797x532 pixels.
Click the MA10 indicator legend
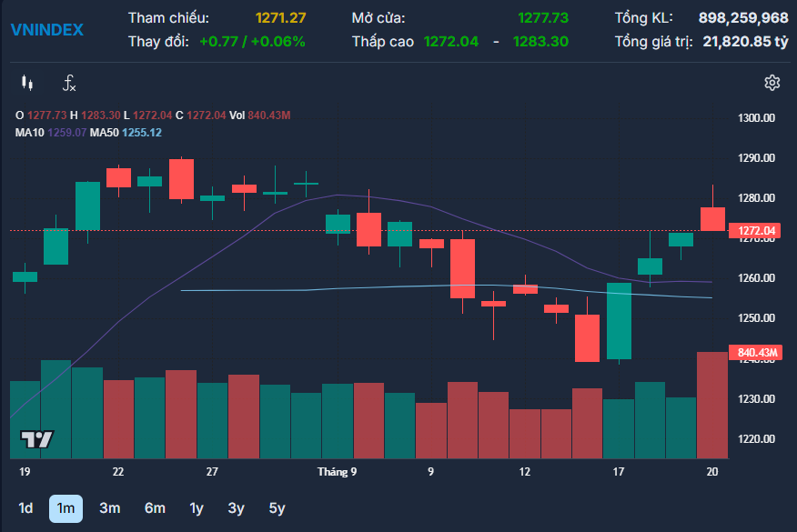(50, 133)
